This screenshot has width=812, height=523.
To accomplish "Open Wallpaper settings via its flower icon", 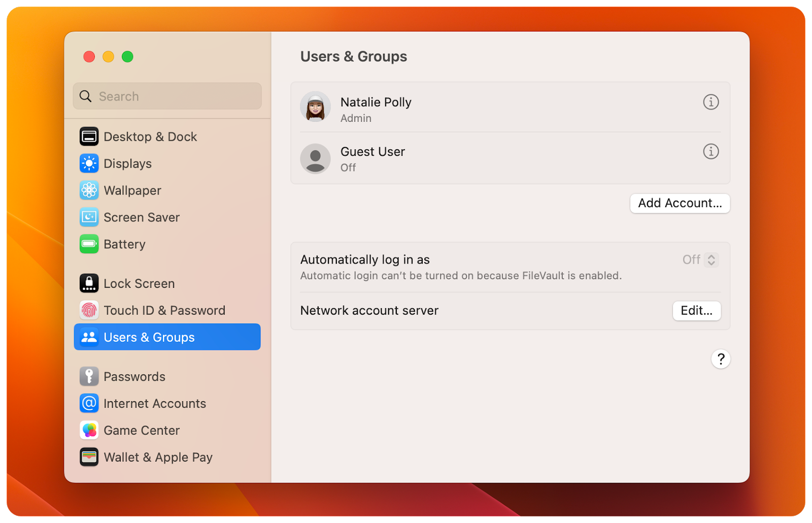I will 89,190.
